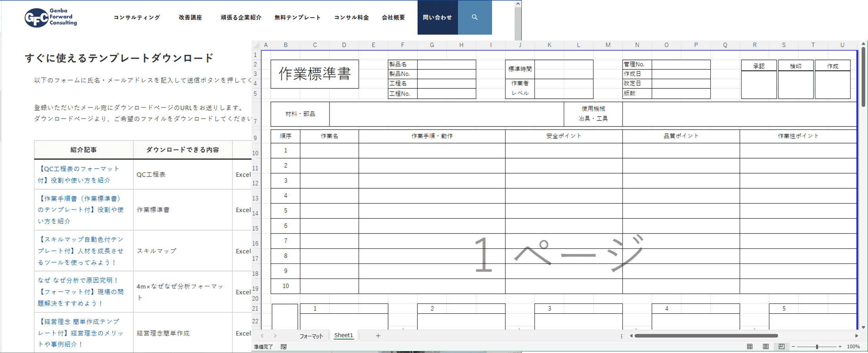Switch Excel to Normal view
868x353 pixels.
[x=750, y=347]
